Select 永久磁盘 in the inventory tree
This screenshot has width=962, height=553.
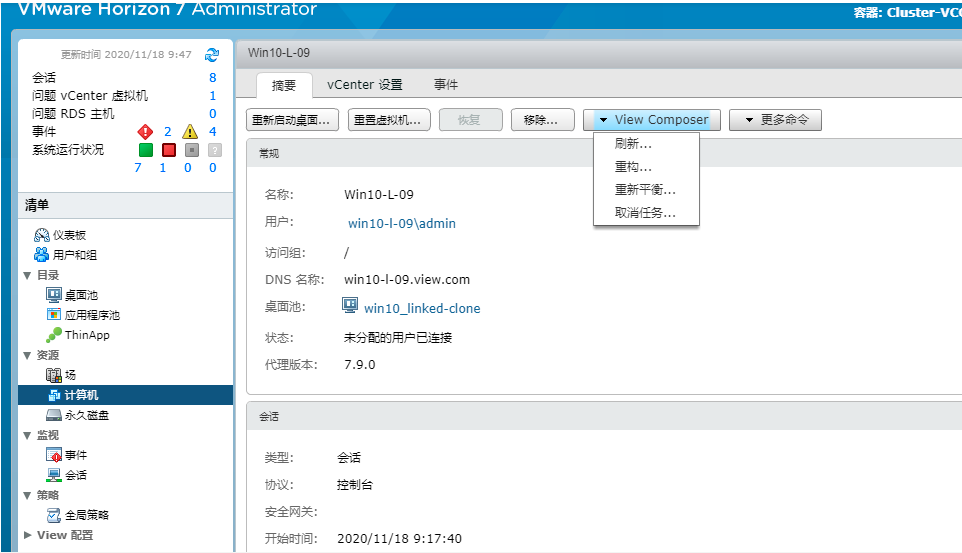pos(87,415)
